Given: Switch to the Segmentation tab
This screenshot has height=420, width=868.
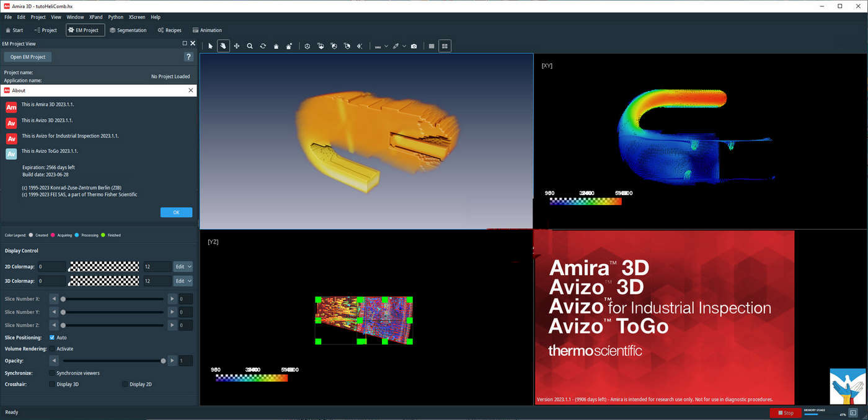Looking at the screenshot, I should [x=128, y=30].
